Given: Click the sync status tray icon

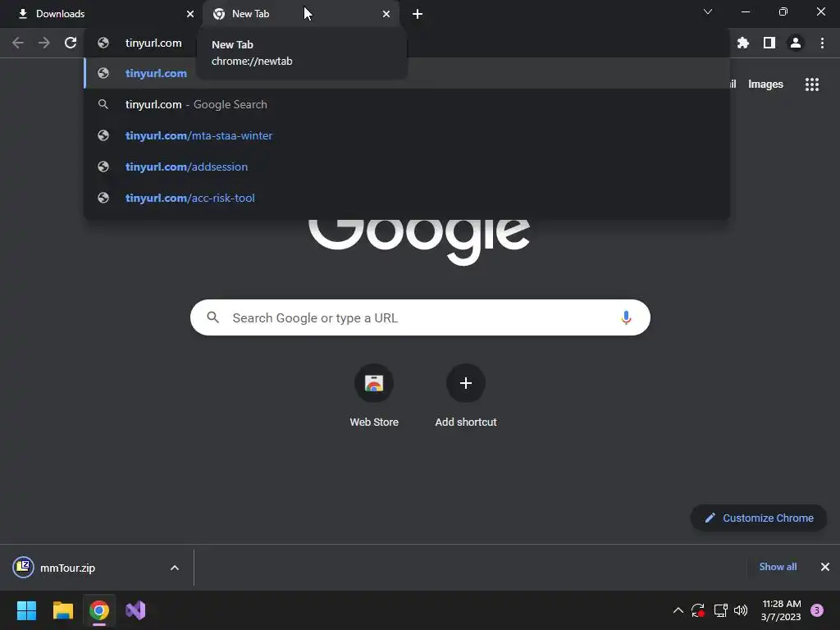Looking at the screenshot, I should (697, 610).
